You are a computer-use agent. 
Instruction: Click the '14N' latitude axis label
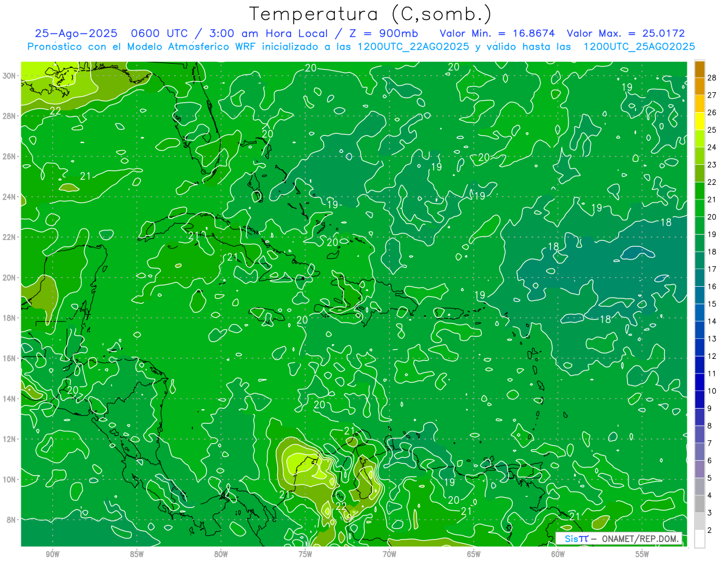[9, 399]
